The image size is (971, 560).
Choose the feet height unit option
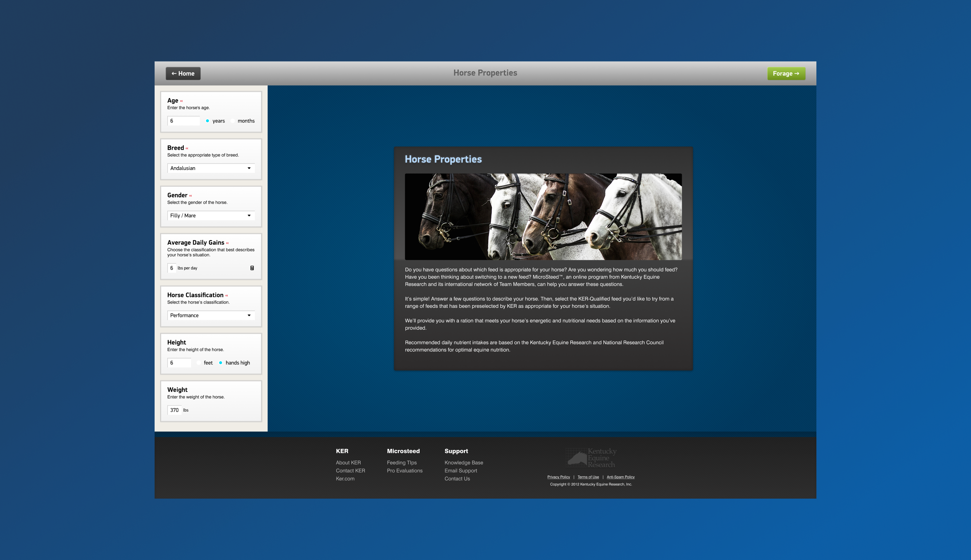(x=199, y=363)
